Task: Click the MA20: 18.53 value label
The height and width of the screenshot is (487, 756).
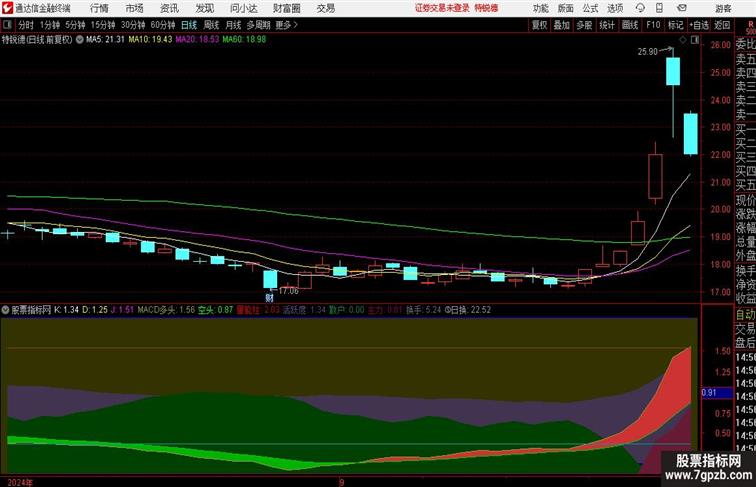Action: coord(197,40)
